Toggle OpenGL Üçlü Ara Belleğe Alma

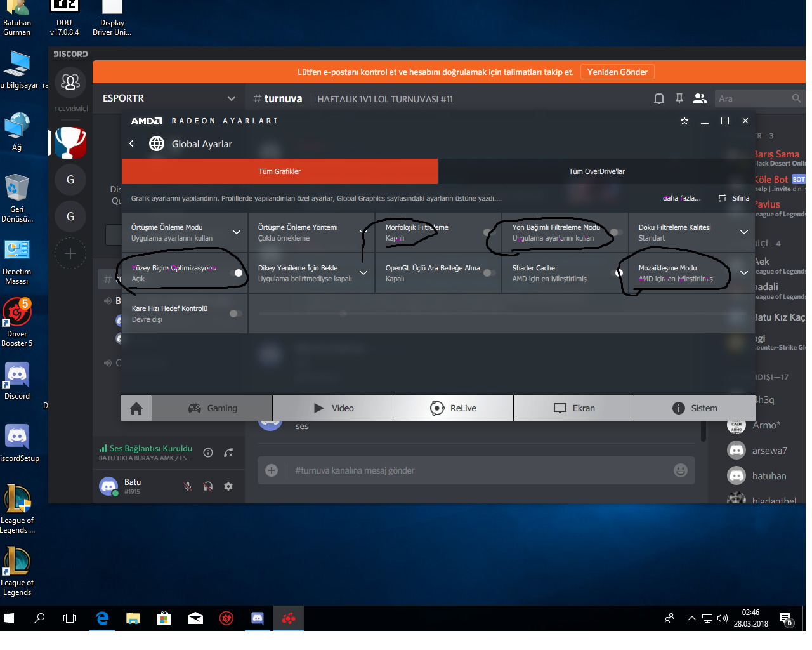(x=489, y=273)
